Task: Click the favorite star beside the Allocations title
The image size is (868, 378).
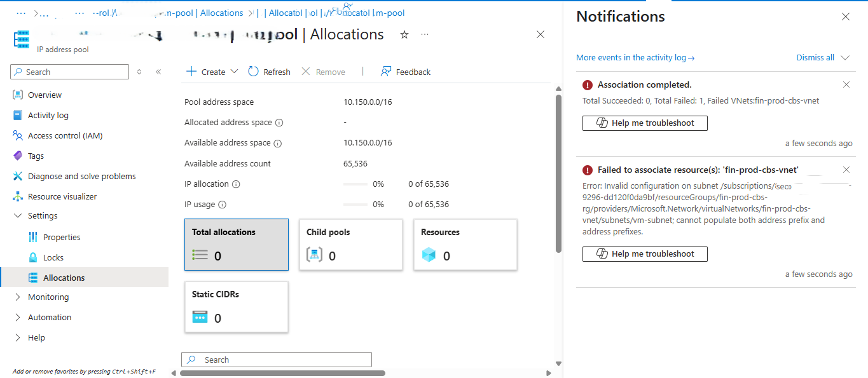Action: (404, 35)
